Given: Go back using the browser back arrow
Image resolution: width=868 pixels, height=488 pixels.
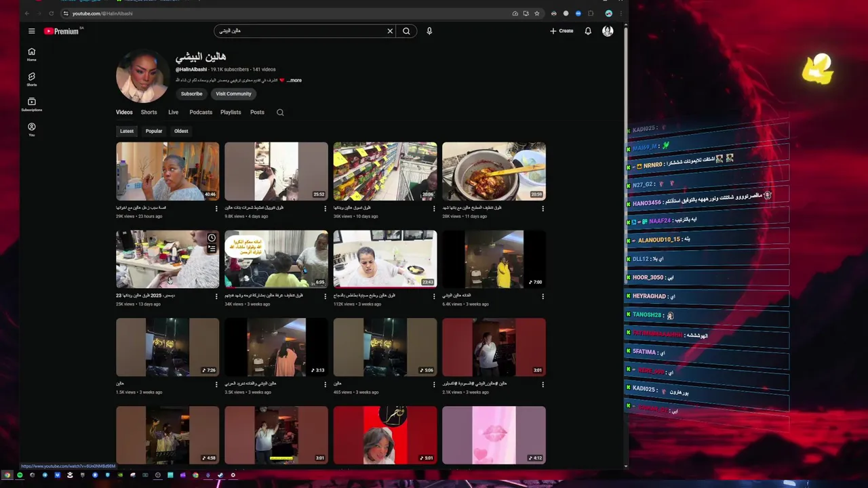Looking at the screenshot, I should (x=27, y=14).
